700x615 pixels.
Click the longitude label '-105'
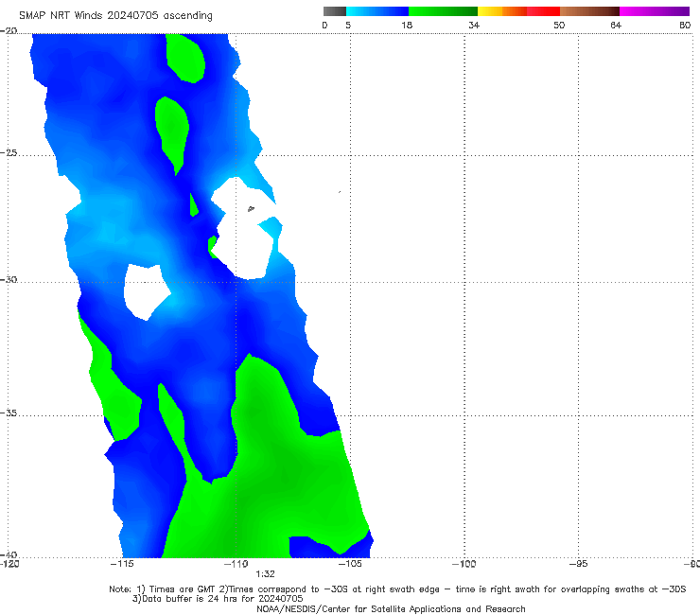[x=350, y=564]
